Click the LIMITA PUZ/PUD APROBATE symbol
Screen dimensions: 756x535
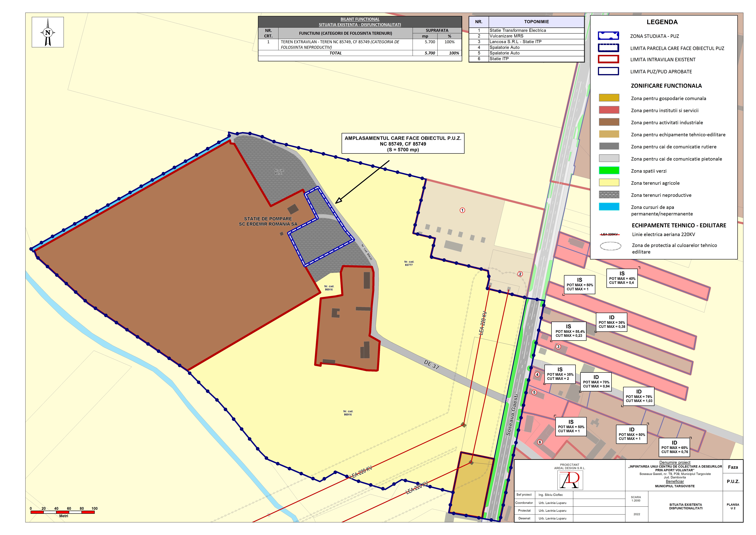click(x=608, y=71)
